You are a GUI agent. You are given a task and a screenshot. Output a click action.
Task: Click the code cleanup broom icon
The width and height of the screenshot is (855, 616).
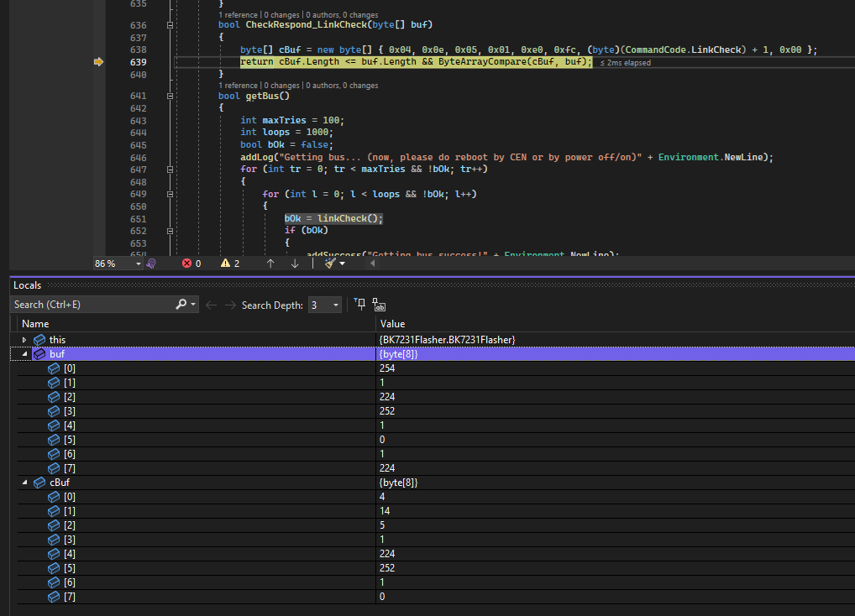[331, 264]
